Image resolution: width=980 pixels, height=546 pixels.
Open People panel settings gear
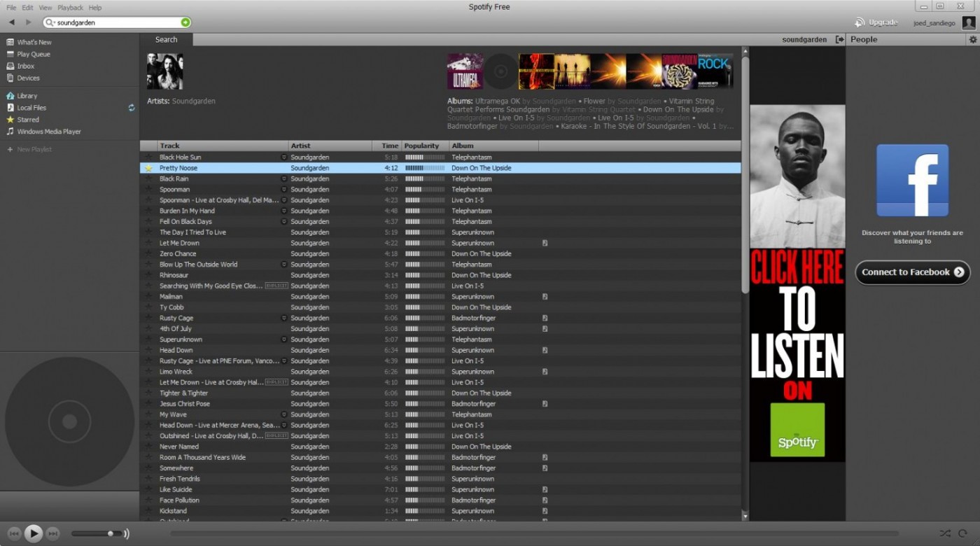click(x=972, y=40)
